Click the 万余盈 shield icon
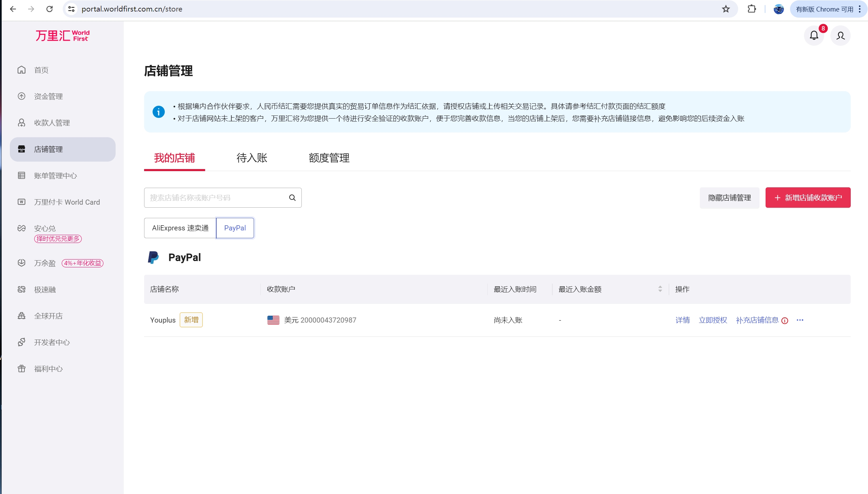The width and height of the screenshot is (868, 494). tap(21, 263)
